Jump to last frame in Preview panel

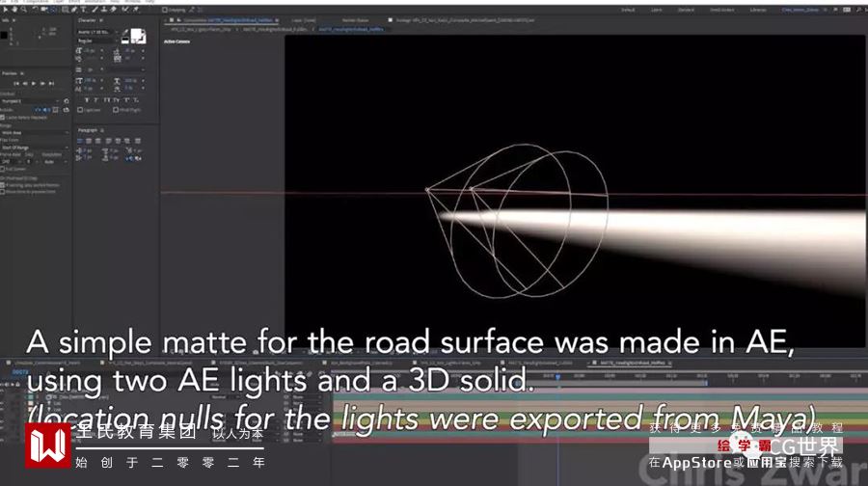click(x=51, y=84)
